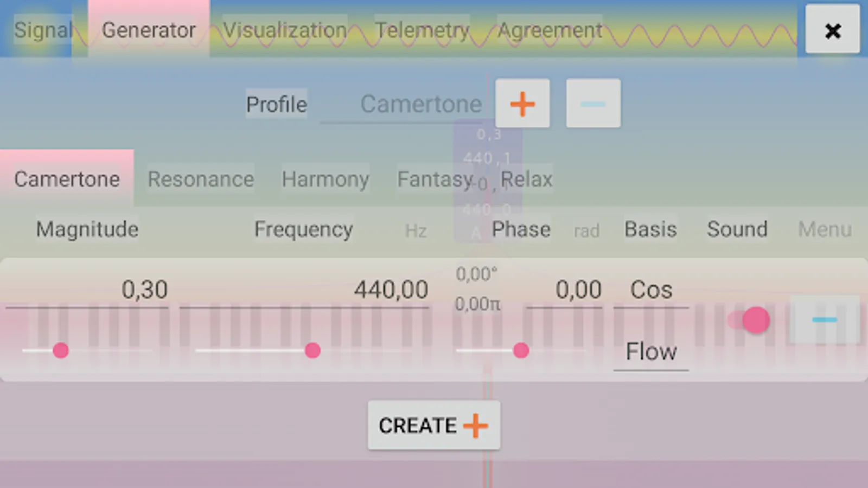The image size is (868, 488).
Task: Click the blue minus icon beside Profile
Action: 593,104
